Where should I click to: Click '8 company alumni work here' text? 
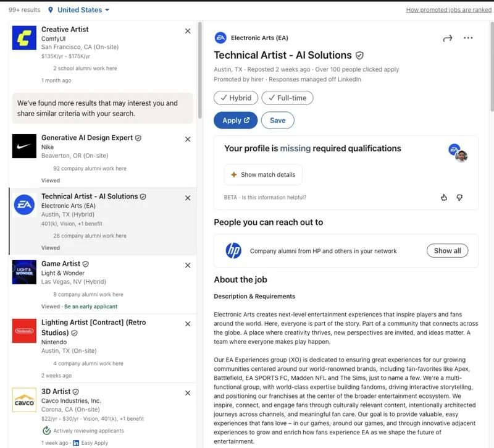tap(88, 294)
